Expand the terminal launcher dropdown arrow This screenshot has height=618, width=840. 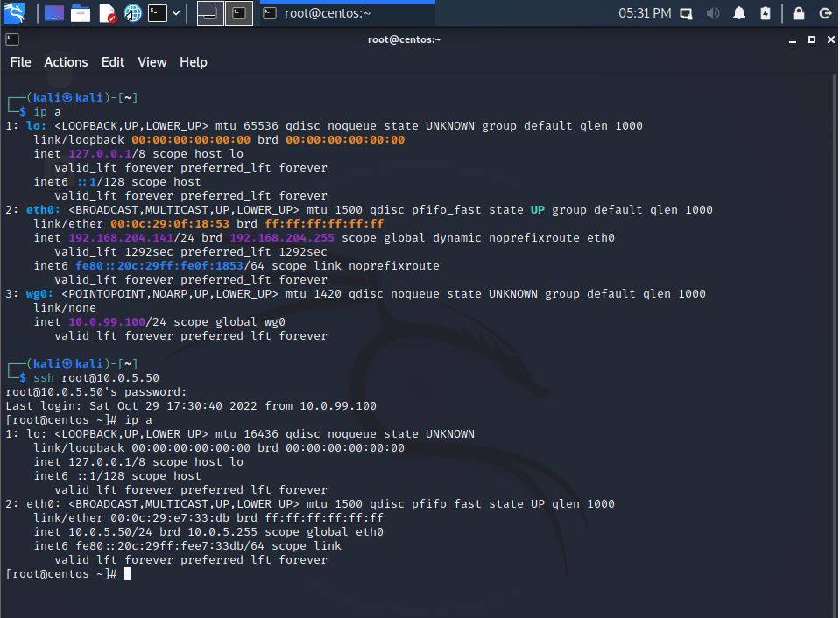click(x=176, y=13)
